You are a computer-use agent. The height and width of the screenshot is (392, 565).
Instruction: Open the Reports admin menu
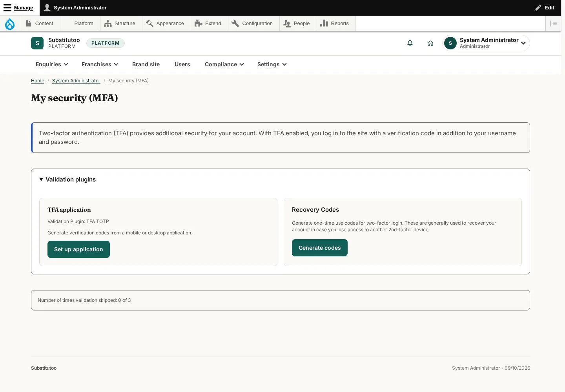(x=335, y=24)
